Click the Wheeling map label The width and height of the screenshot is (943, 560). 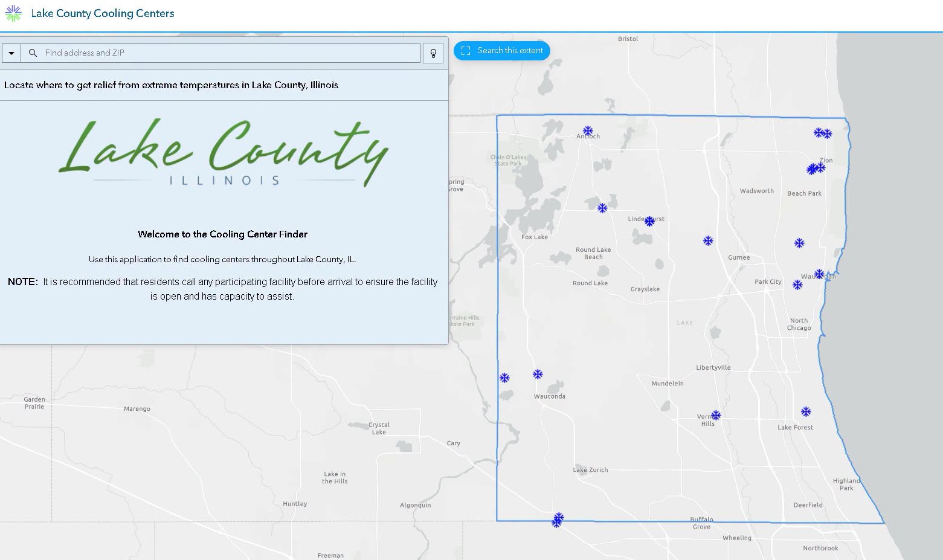(737, 538)
